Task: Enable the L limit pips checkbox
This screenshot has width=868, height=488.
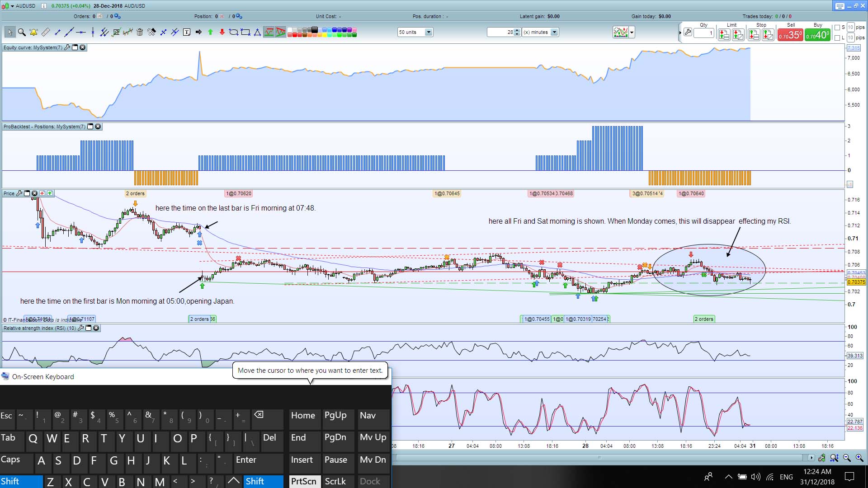Action: [837, 38]
